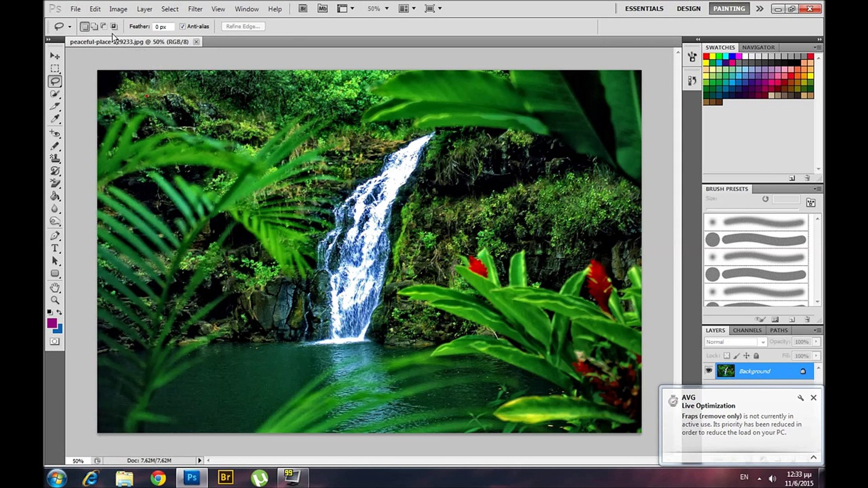868x488 pixels.
Task: Select the Move tool
Action: pos(55,56)
